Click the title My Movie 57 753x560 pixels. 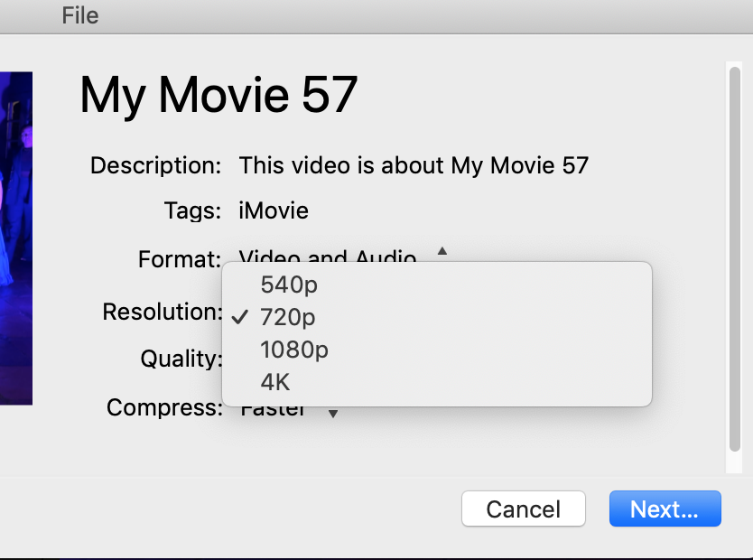coord(218,94)
